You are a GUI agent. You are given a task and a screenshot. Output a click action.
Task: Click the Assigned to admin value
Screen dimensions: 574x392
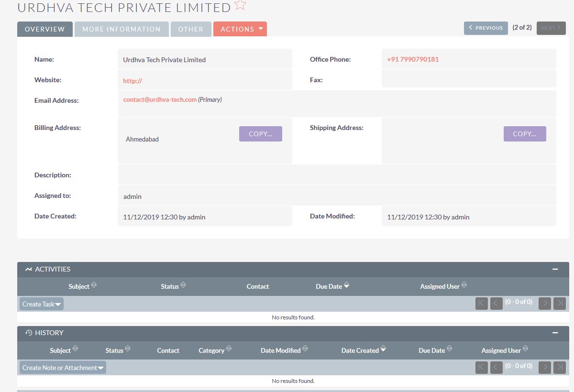pyautogui.click(x=132, y=196)
